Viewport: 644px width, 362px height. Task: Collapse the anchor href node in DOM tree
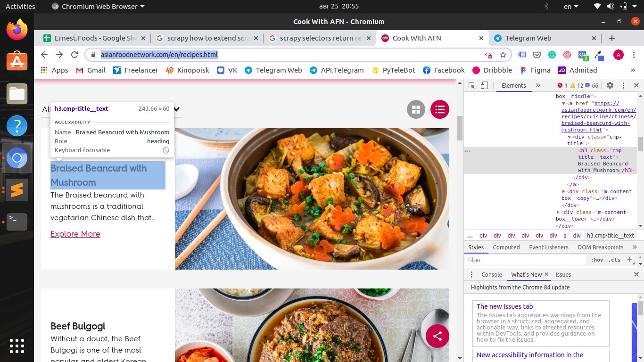point(563,104)
